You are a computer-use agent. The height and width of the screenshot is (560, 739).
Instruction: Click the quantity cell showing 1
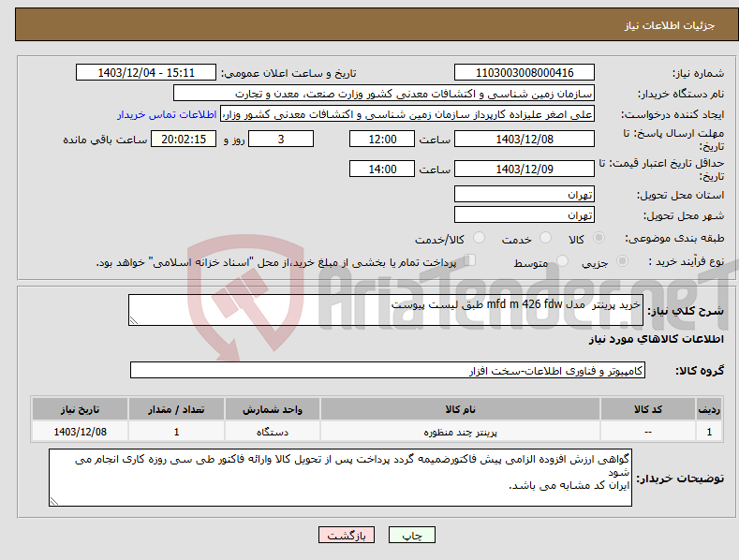(x=176, y=432)
